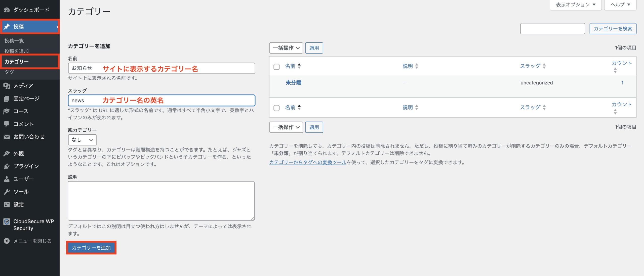Open the parent category dropdown
The image size is (644, 276).
coord(82,140)
